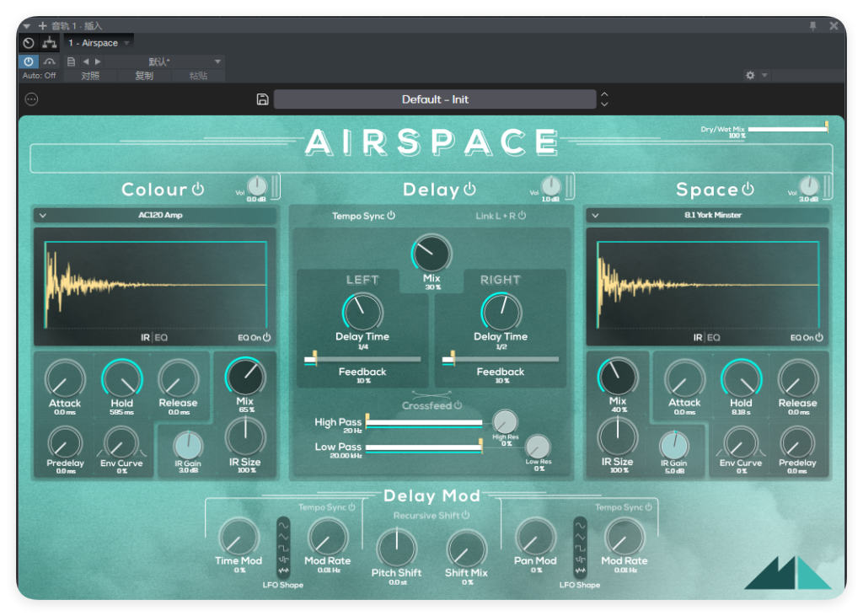Click the save preset disk icon
This screenshot has width=863, height=616.
coord(263,99)
